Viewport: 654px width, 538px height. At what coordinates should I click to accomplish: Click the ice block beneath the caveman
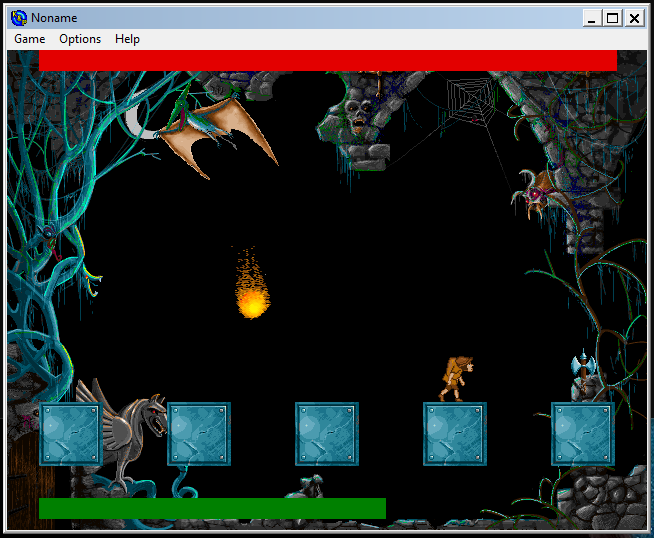click(454, 434)
